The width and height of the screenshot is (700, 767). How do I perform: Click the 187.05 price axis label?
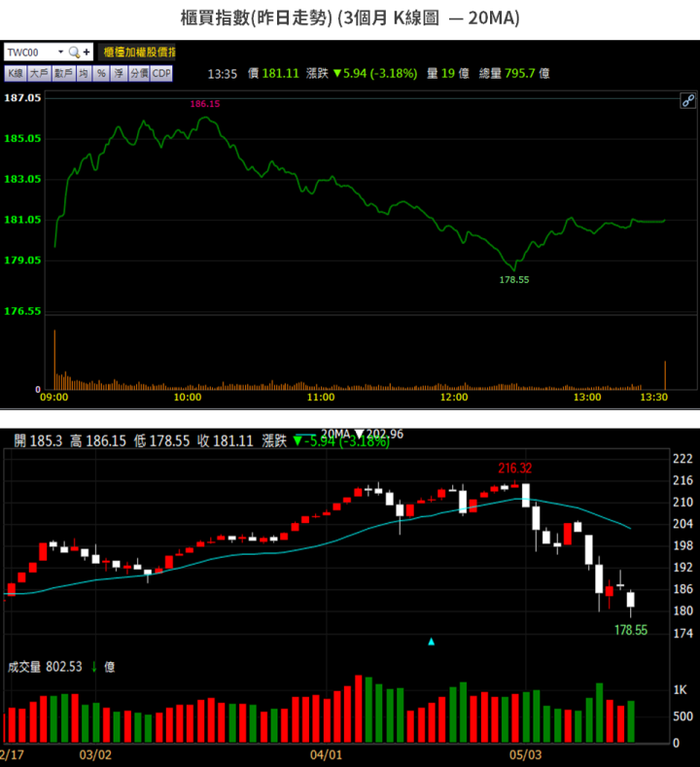pyautogui.click(x=22, y=98)
